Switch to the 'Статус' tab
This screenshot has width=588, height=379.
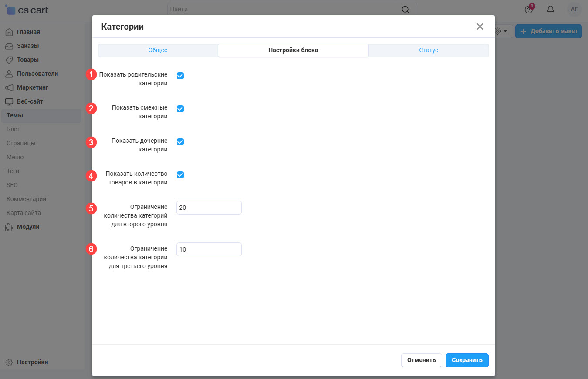(x=429, y=50)
